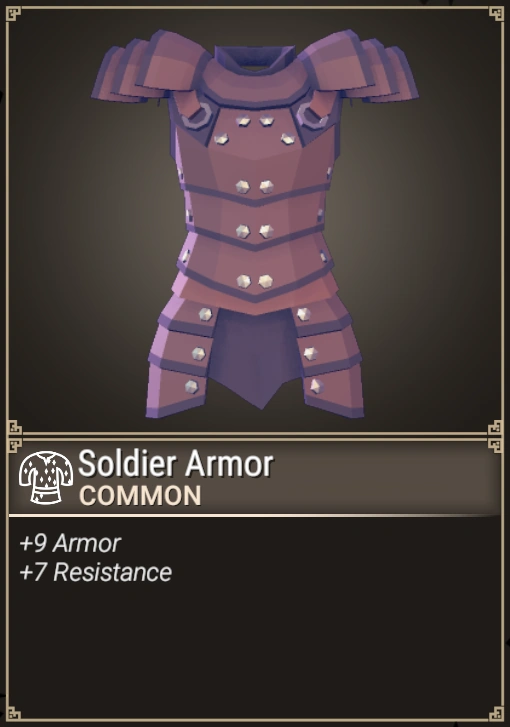
Task: Click the bottom-right ornamental frame corner
Action: pos(496,713)
